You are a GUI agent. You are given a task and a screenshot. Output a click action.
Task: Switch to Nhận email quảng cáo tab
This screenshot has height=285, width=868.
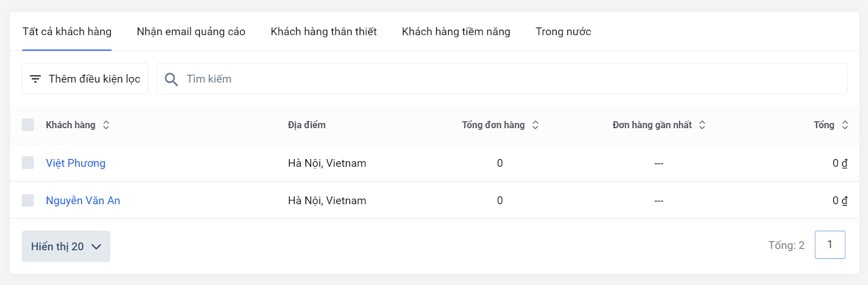click(x=191, y=31)
